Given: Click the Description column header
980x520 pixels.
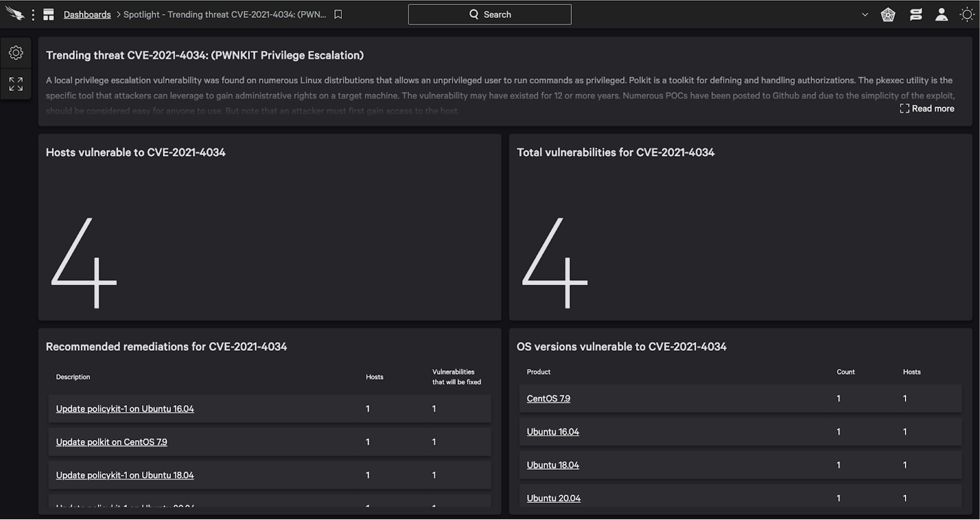Looking at the screenshot, I should pyautogui.click(x=73, y=377).
